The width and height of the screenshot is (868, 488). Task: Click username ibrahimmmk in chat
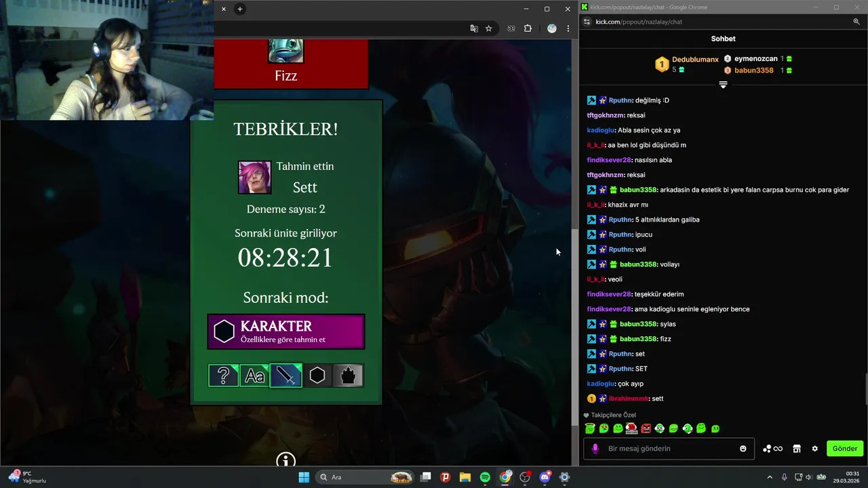629,399
